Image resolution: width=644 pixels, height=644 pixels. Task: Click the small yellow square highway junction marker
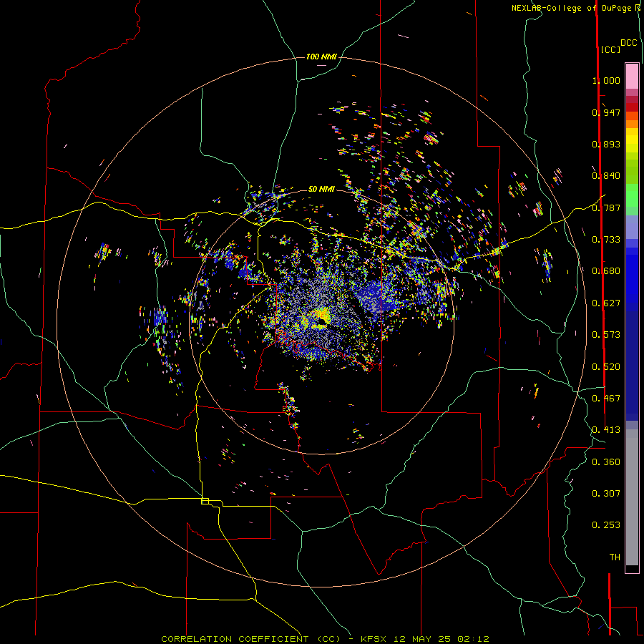(205, 501)
